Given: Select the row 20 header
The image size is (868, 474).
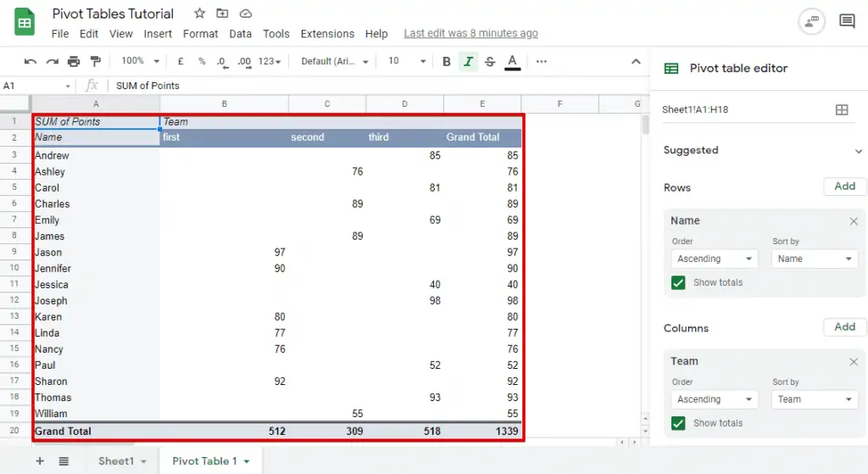Looking at the screenshot, I should 14,430.
